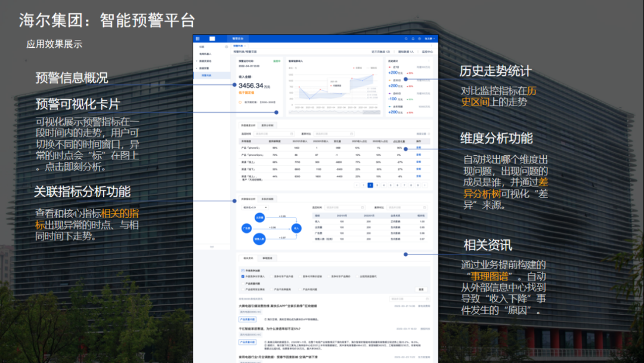Toggle the 产品质量问题 group checkbox

click(x=243, y=283)
